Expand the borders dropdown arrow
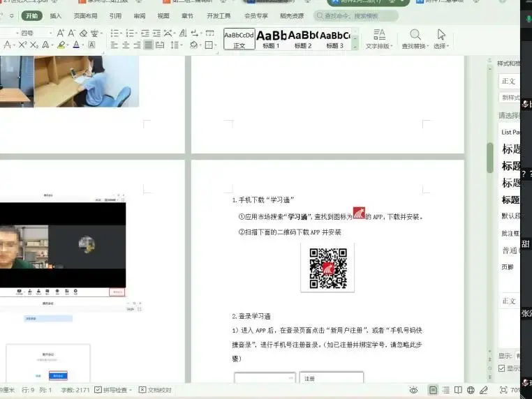 pyautogui.click(x=216, y=45)
